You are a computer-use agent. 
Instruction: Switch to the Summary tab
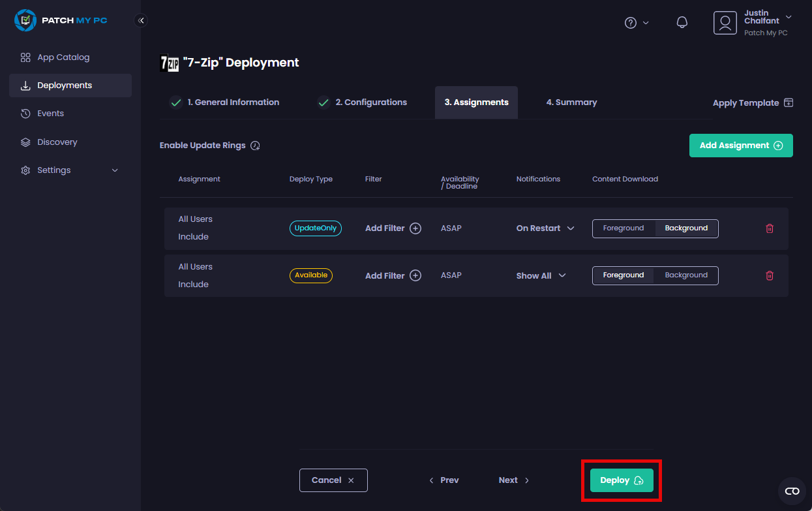571,102
